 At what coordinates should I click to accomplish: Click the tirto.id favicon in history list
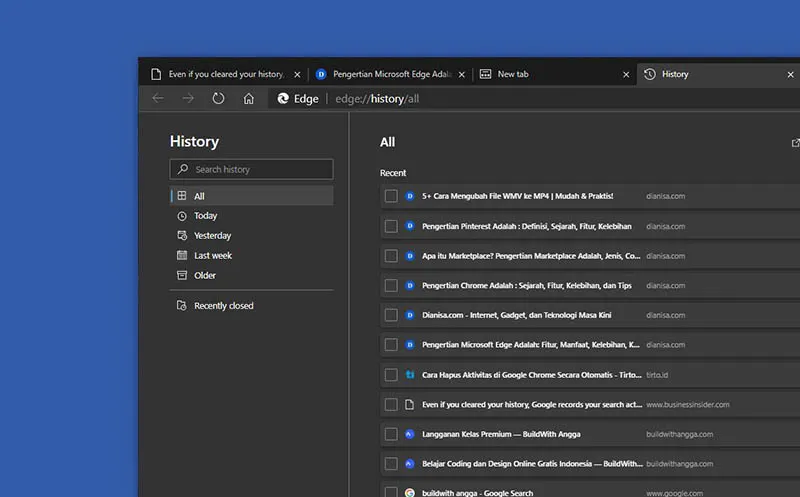409,375
